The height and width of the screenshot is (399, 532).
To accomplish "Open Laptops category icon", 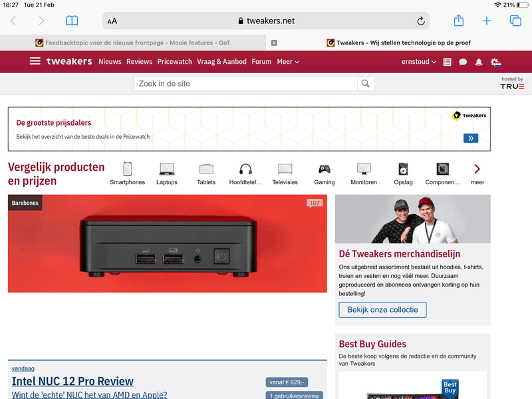I will 167,174.
